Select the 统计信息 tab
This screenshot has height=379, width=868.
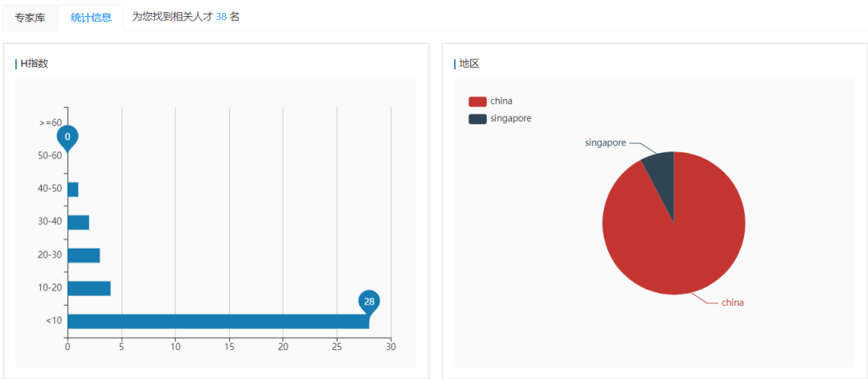pyautogui.click(x=92, y=18)
